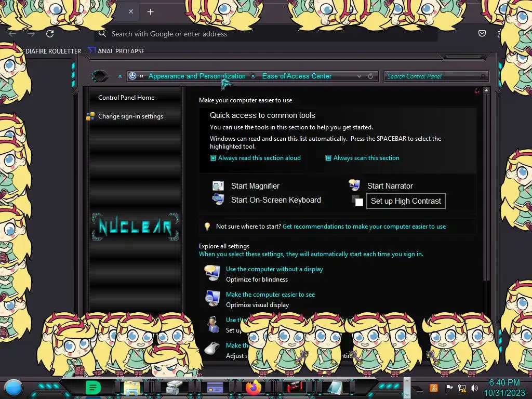Click the scrollbar up arrow in Control Panel

click(x=486, y=90)
